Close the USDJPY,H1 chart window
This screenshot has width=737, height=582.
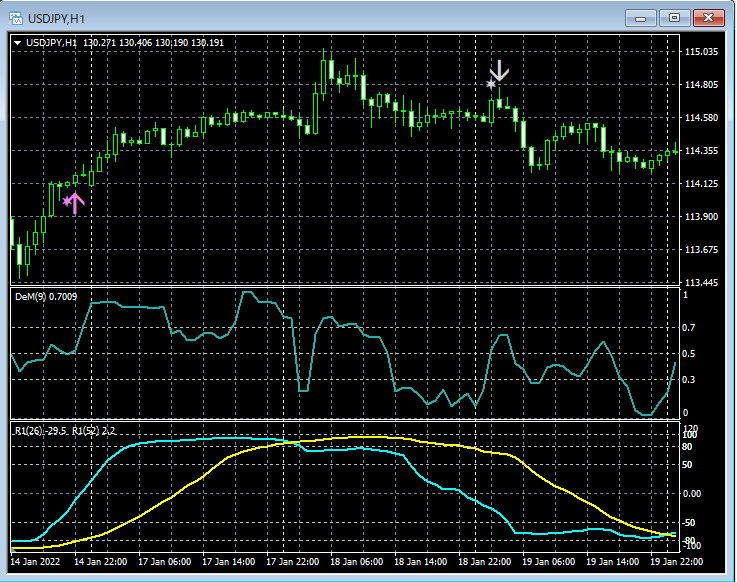tap(710, 18)
